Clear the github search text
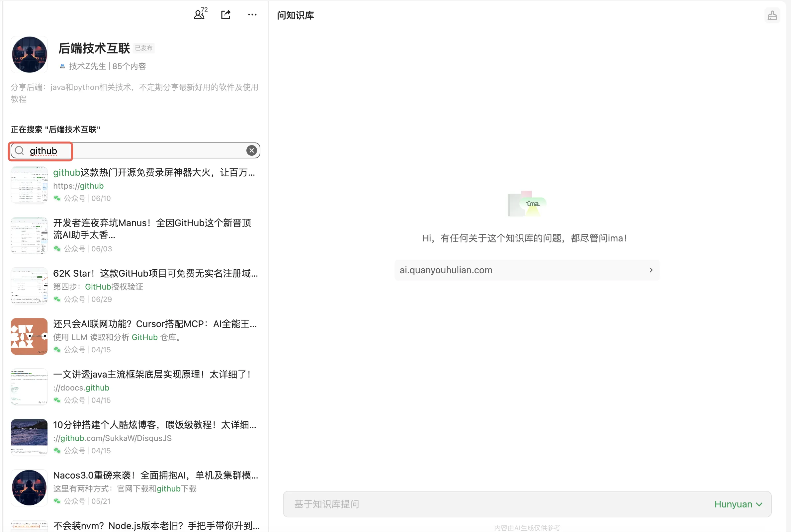Screen dimensions: 791x532 click(251, 150)
